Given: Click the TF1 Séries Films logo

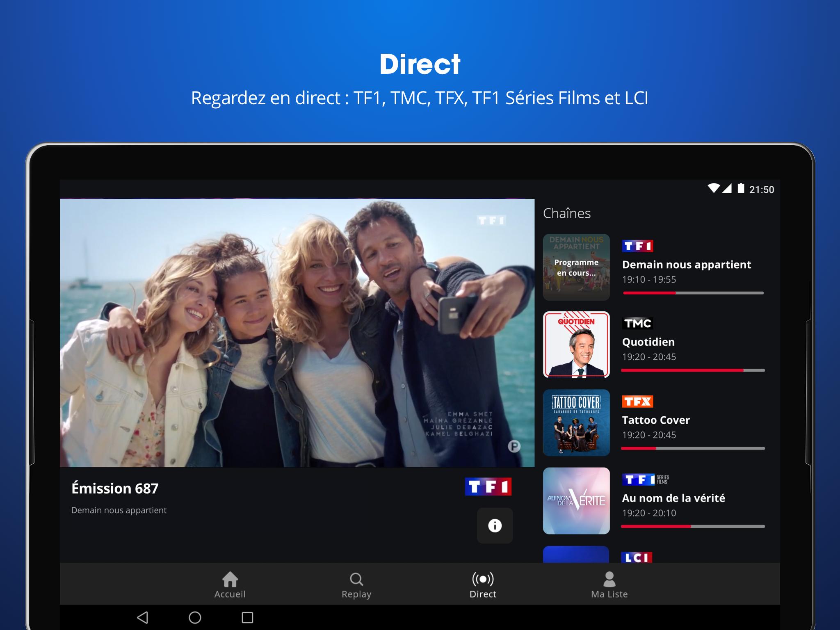Looking at the screenshot, I should (x=646, y=479).
